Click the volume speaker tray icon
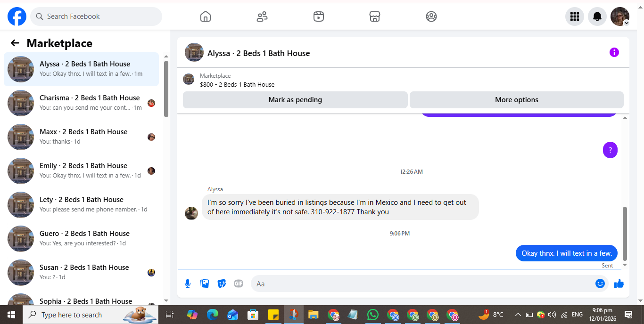 (552, 315)
